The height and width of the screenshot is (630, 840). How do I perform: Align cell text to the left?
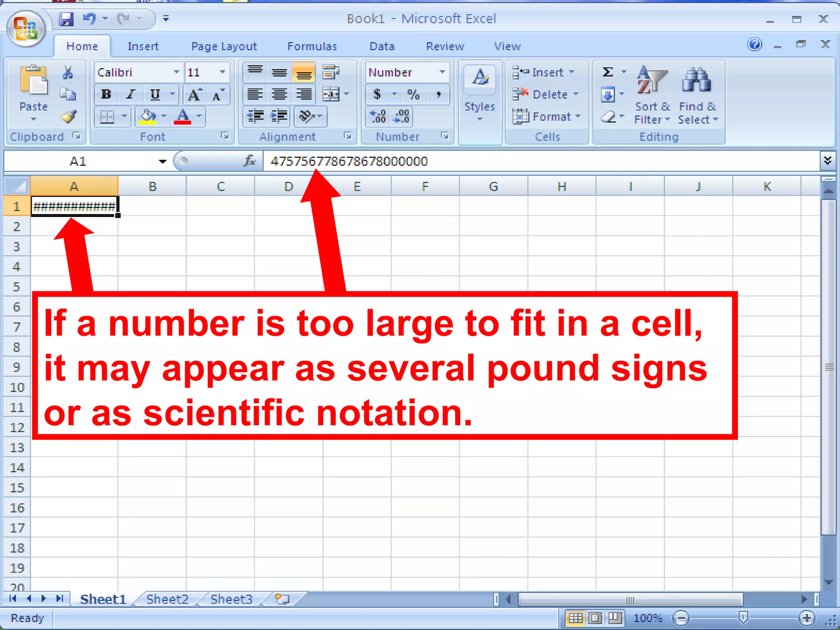(255, 95)
